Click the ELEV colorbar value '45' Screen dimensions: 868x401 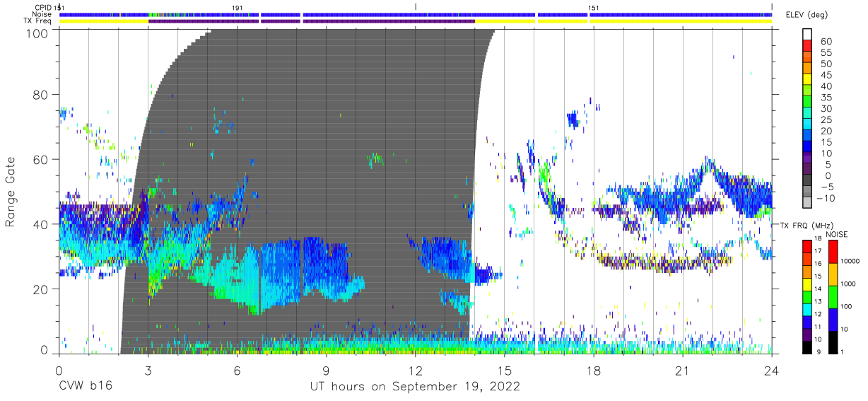(826, 75)
